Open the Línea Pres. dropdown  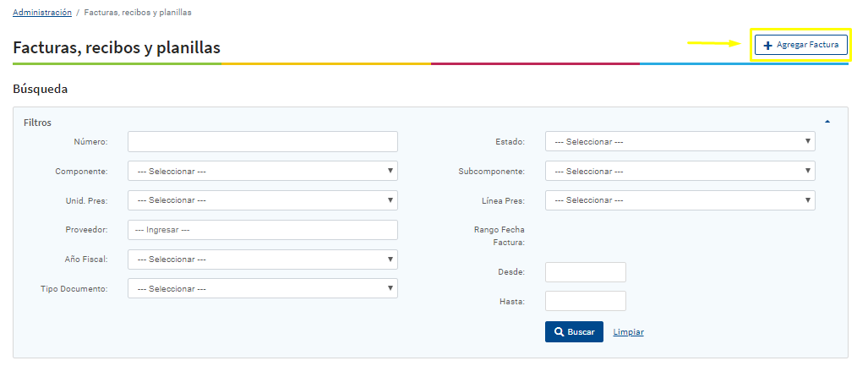click(x=680, y=200)
